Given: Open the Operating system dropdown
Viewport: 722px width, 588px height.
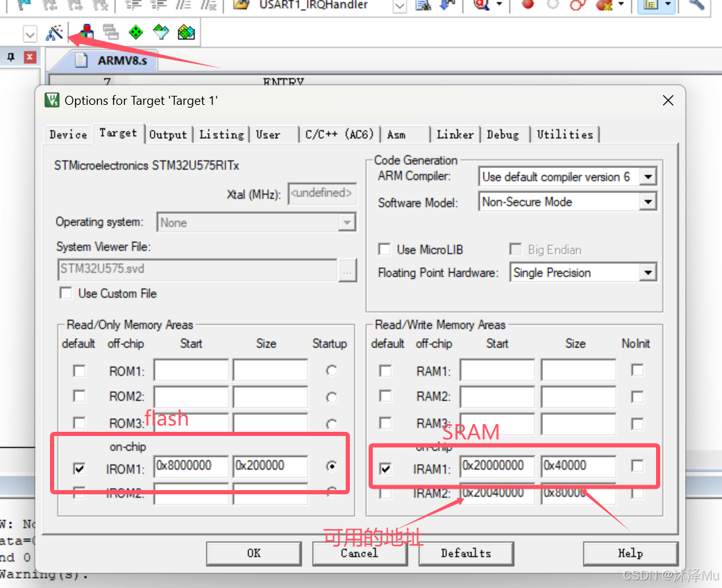Looking at the screenshot, I should [346, 223].
